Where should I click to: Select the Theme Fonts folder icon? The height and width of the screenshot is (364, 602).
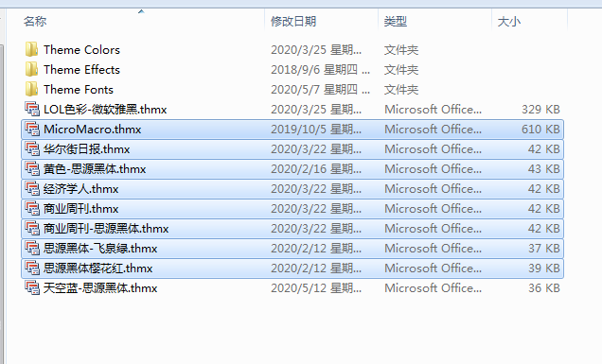click(x=31, y=90)
